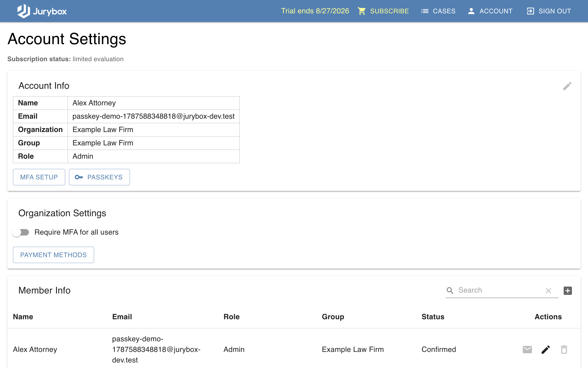
Task: Click the Trial ends 8/27/2026 notice
Action: click(315, 11)
